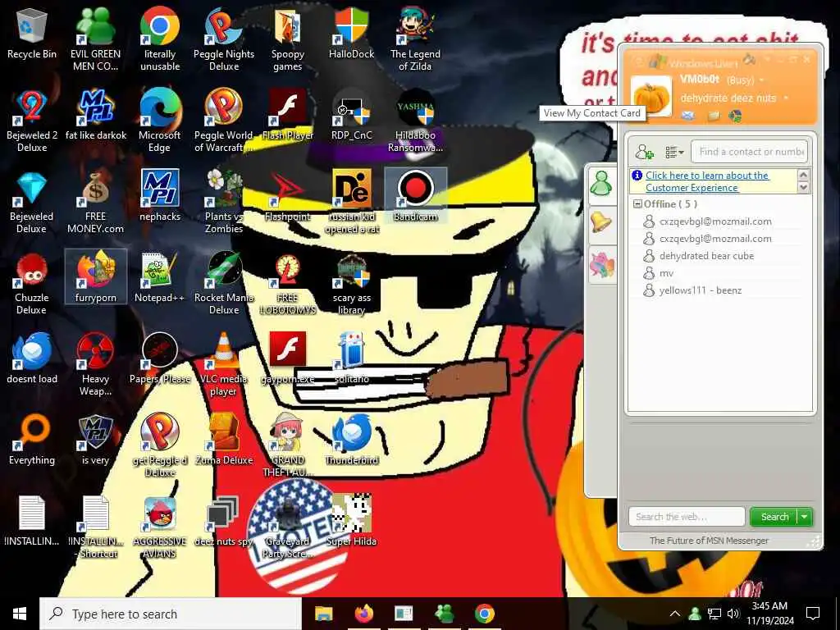The image size is (840, 630).
Task: Collapse the Offline ( 5 ) group
Action: 637,204
